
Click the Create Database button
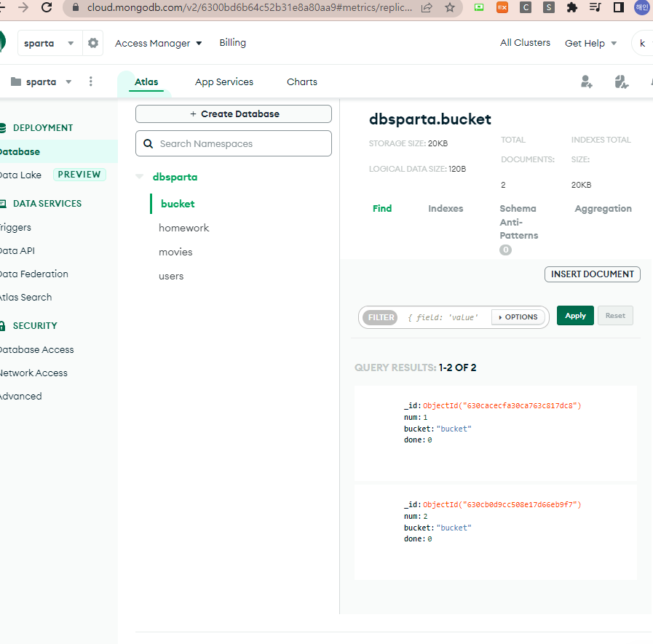[234, 114]
